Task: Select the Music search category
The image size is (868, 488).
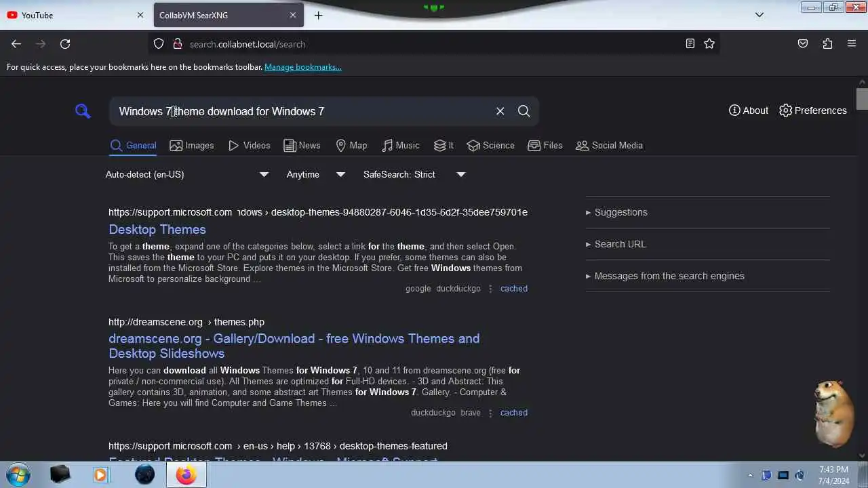Action: coord(401,145)
